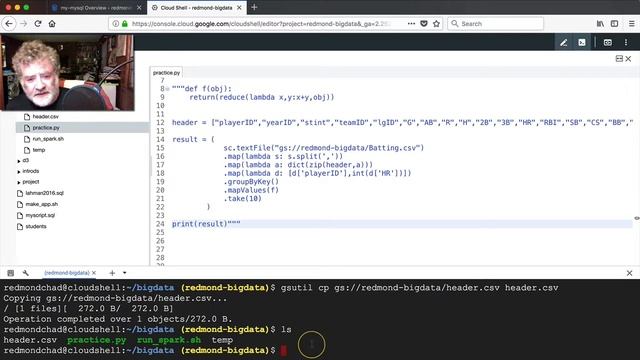
Task: Click the browser Search field
Action: tap(496, 24)
